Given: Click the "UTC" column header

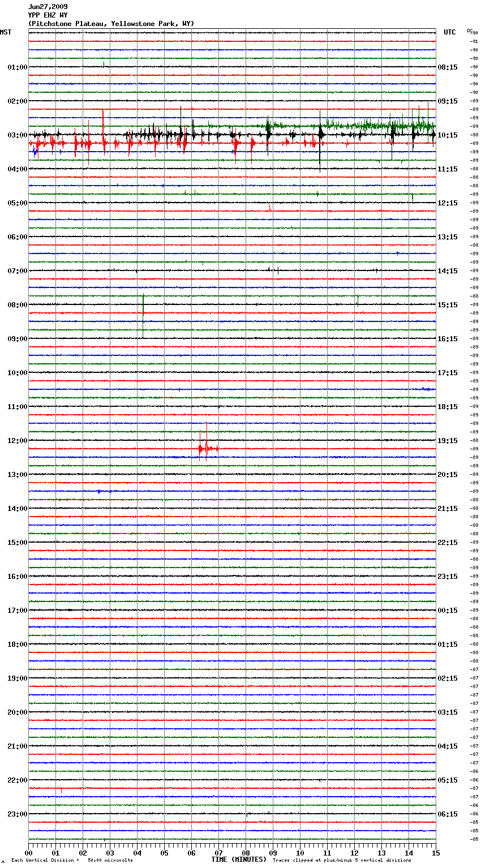Looking at the screenshot, I should coord(450,32).
